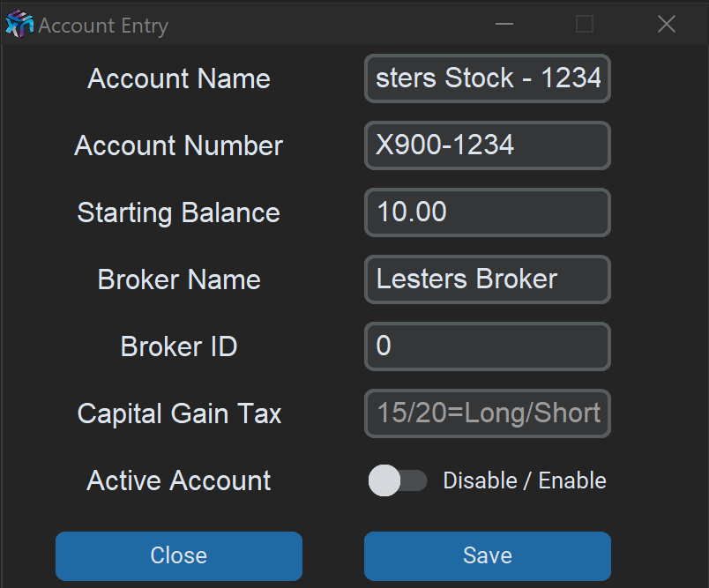Click the Broker ID input field
709x588 pixels.
[488, 346]
